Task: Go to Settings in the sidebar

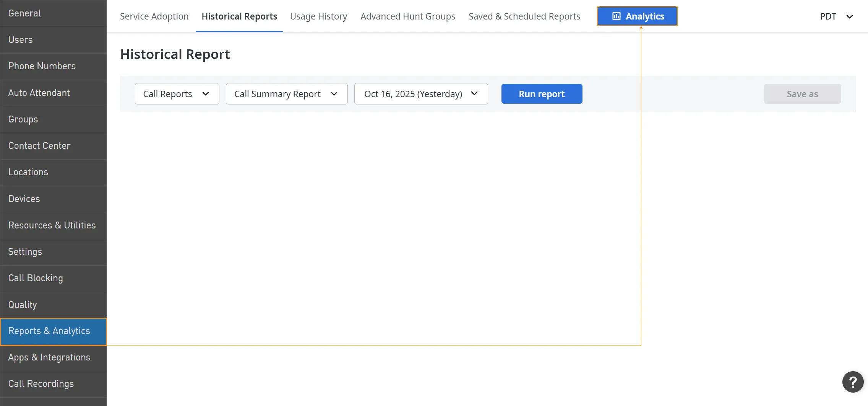Action: pyautogui.click(x=53, y=252)
